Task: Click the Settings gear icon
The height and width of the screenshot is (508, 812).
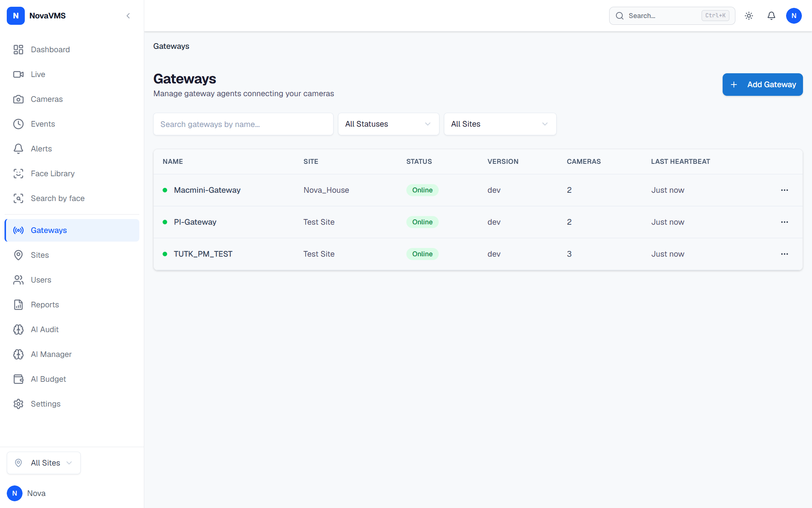Action: (x=18, y=404)
